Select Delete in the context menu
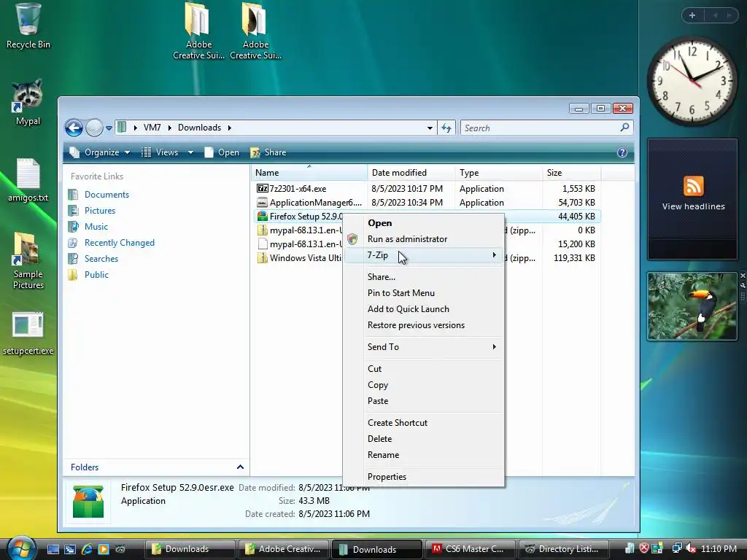The width and height of the screenshot is (747, 560). pyautogui.click(x=424, y=438)
